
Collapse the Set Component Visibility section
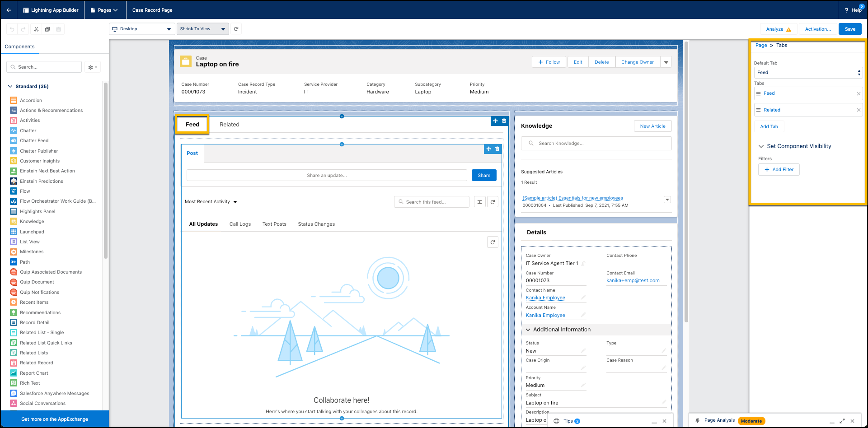click(x=761, y=146)
